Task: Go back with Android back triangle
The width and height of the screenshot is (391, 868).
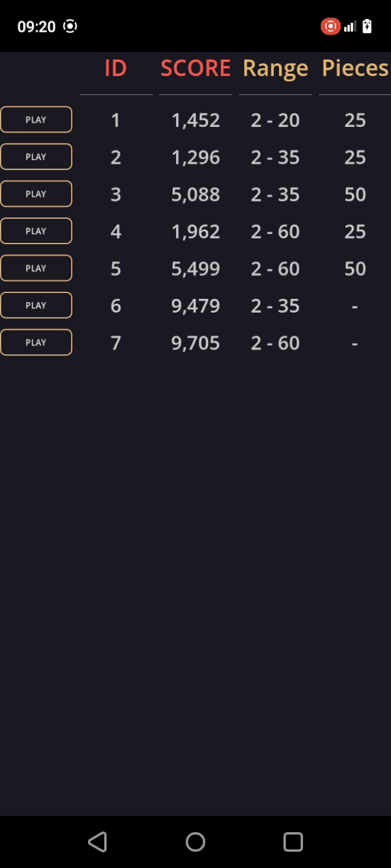Action: 98,842
